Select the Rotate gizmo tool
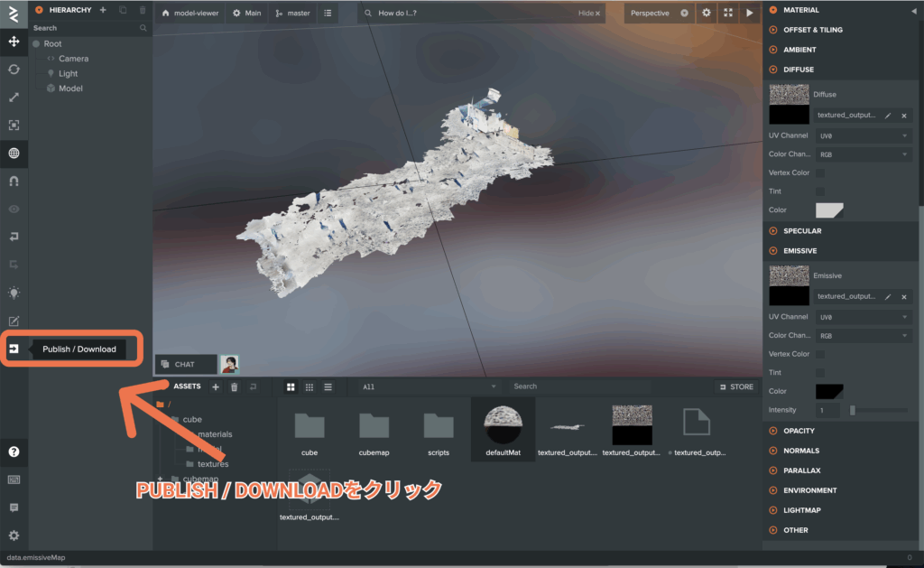 pos(14,69)
